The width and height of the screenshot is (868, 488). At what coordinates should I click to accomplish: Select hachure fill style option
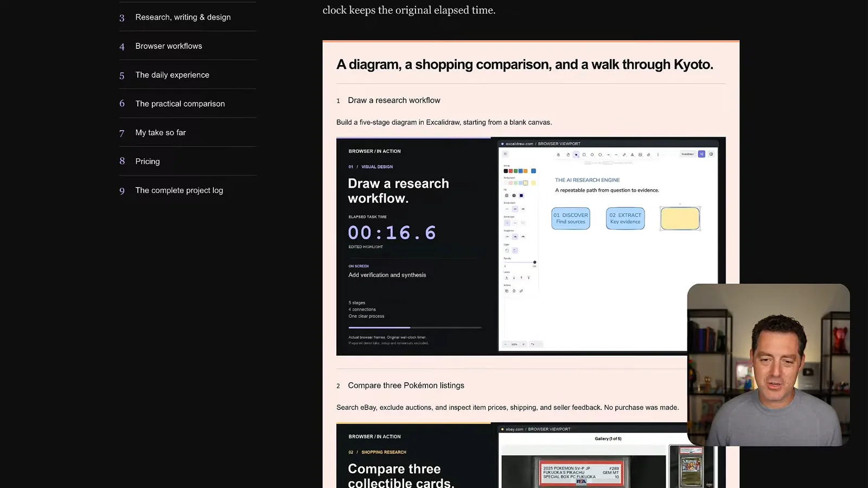pos(507,195)
